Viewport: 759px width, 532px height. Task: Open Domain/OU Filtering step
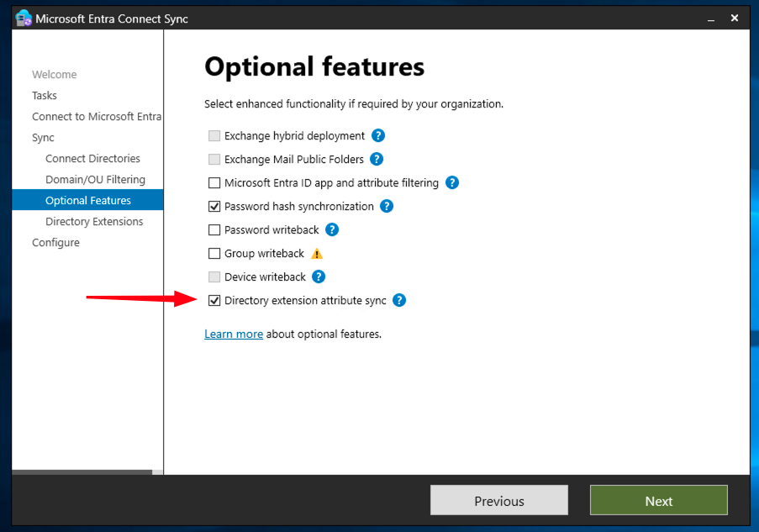(95, 180)
